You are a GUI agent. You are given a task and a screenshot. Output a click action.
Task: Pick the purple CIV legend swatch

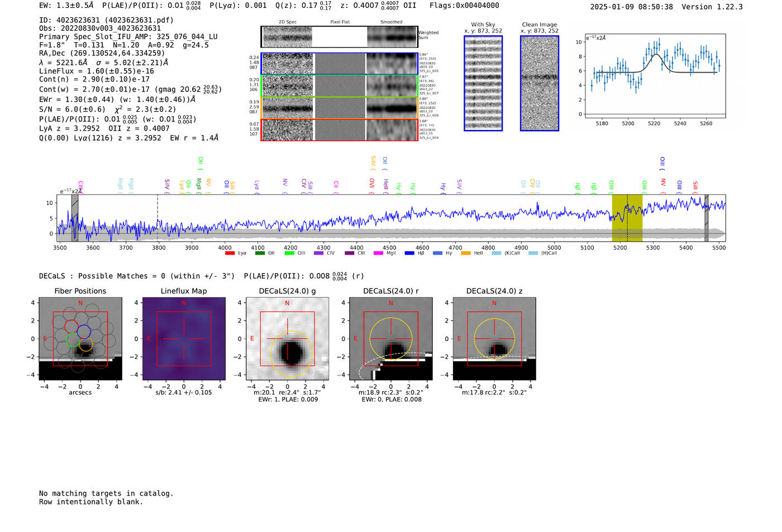click(x=318, y=253)
